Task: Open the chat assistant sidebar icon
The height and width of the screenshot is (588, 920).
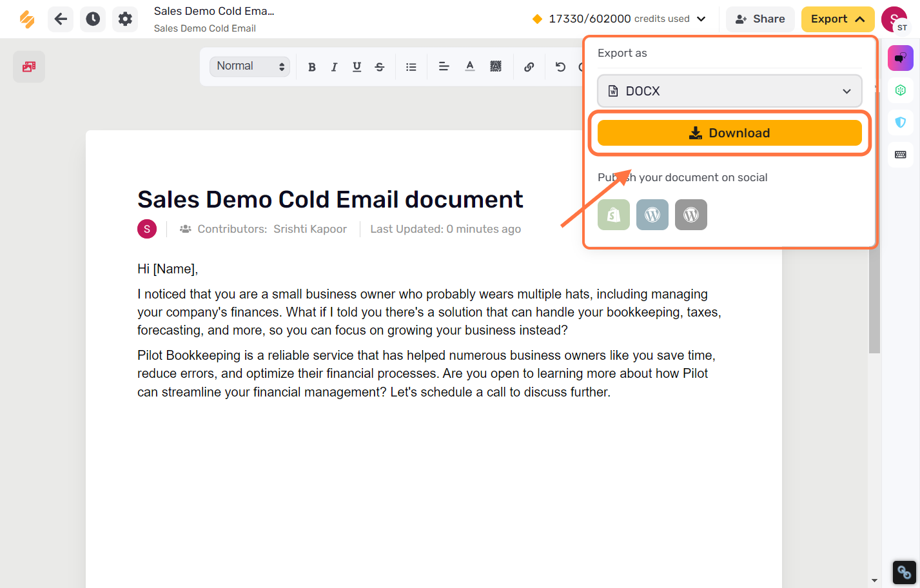Action: 901,58
